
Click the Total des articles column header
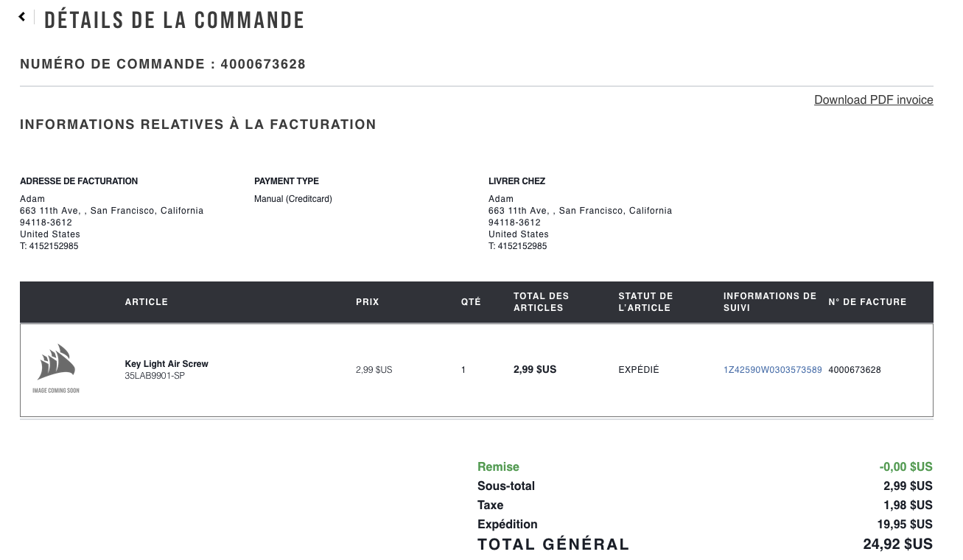pyautogui.click(x=542, y=302)
